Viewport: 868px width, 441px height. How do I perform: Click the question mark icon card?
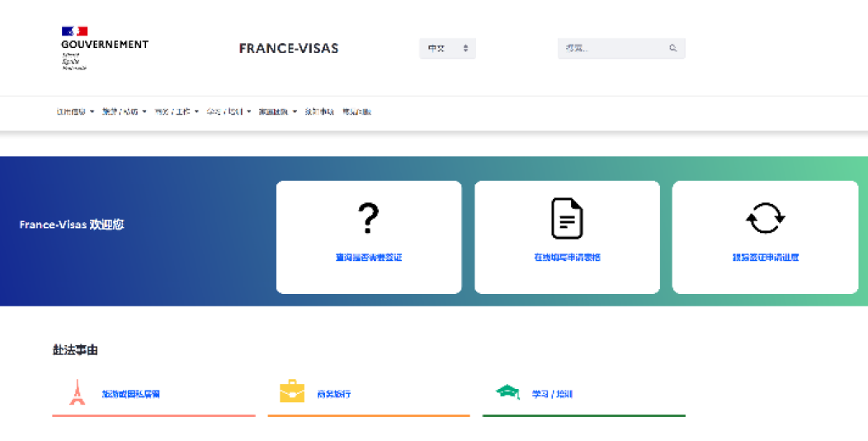pos(369,218)
